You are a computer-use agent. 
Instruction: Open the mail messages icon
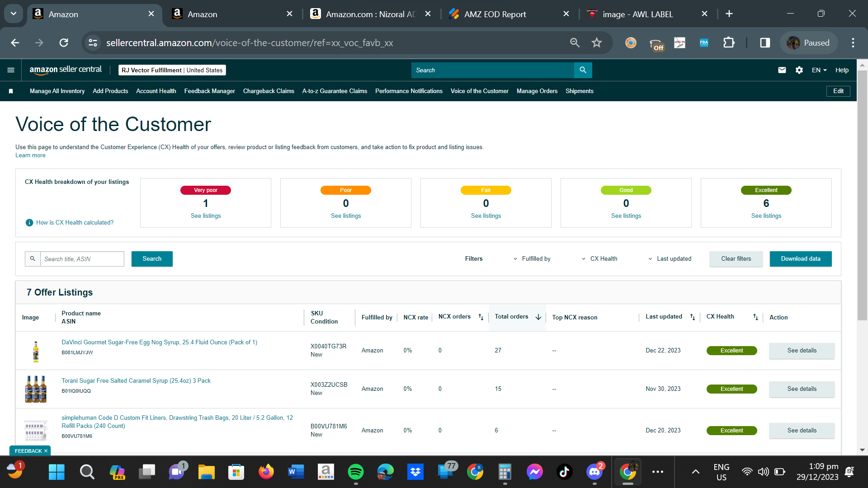click(782, 70)
